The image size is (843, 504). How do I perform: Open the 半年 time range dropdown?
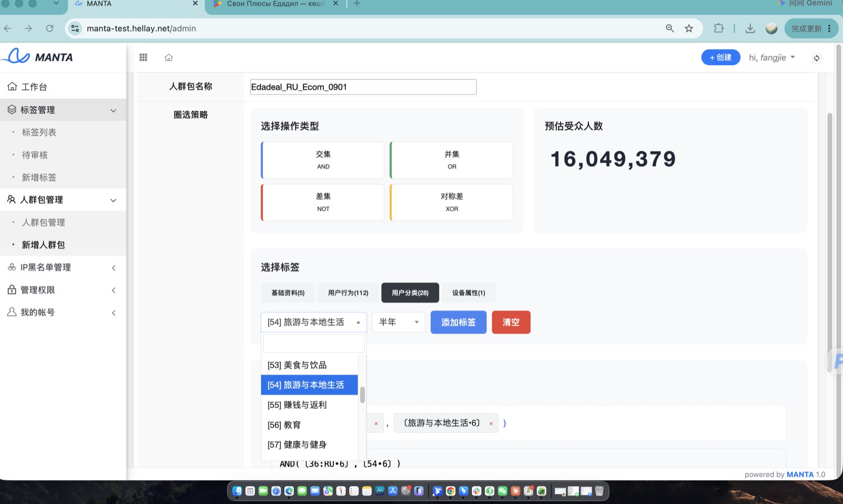(x=398, y=322)
